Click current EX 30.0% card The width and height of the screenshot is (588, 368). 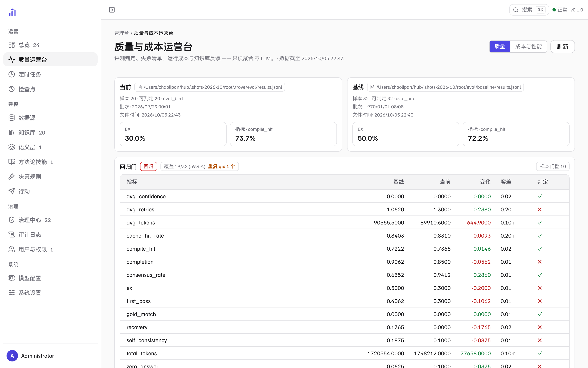[x=173, y=134]
